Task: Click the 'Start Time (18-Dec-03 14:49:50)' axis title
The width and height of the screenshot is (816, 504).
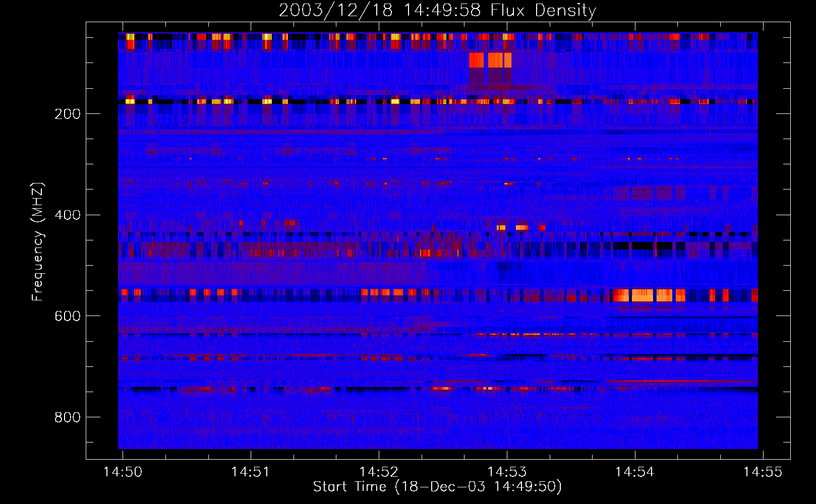Action: (437, 487)
